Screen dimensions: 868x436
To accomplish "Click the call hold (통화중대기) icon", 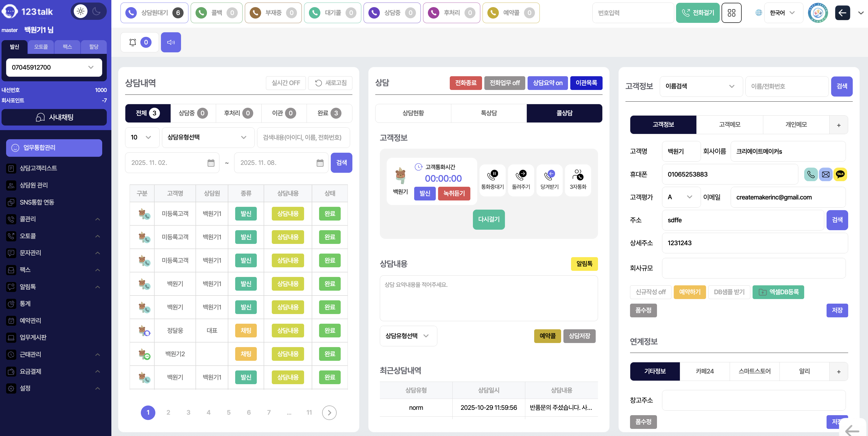I will 492,180.
